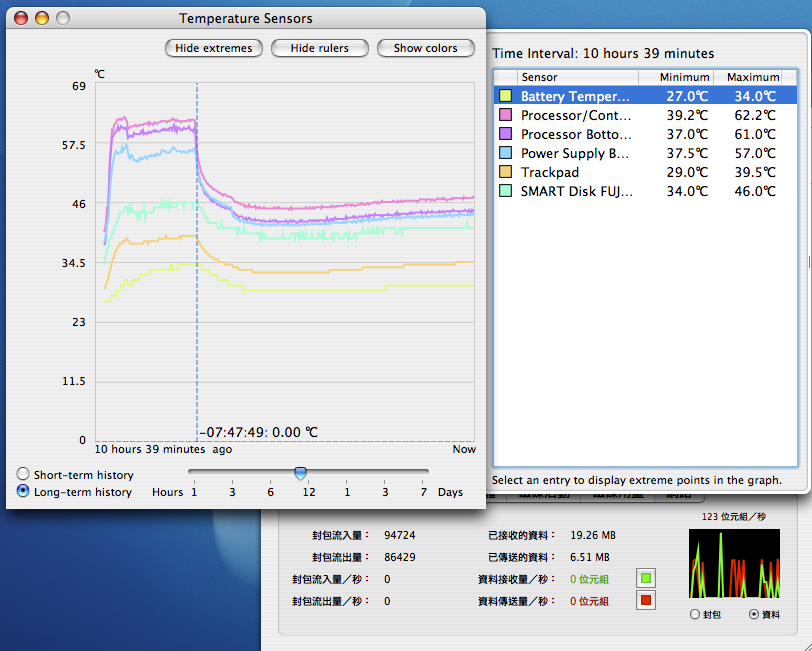Click Processor/Controller pink color swatch
Screen dimensions: 812x651
pos(505,114)
